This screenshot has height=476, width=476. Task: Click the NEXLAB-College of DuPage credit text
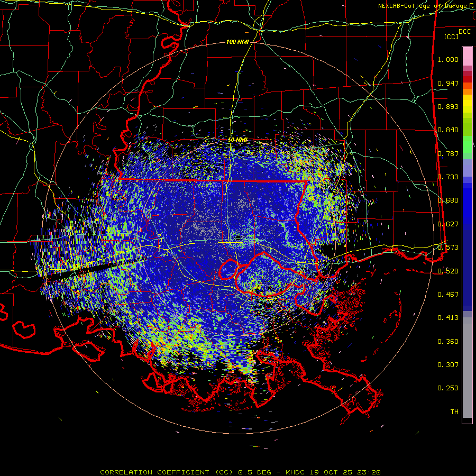[x=426, y=6]
